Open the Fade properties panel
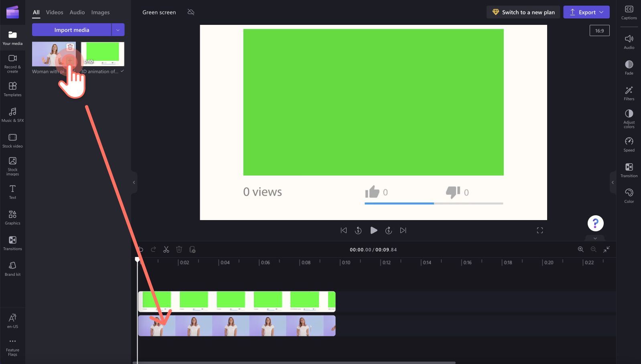The height and width of the screenshot is (364, 641). pyautogui.click(x=629, y=67)
